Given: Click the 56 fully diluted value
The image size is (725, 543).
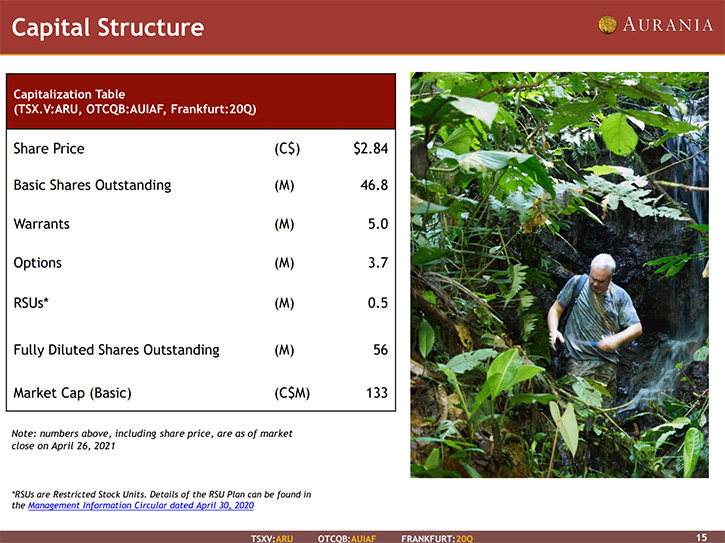Looking at the screenshot, I should coord(381,350).
